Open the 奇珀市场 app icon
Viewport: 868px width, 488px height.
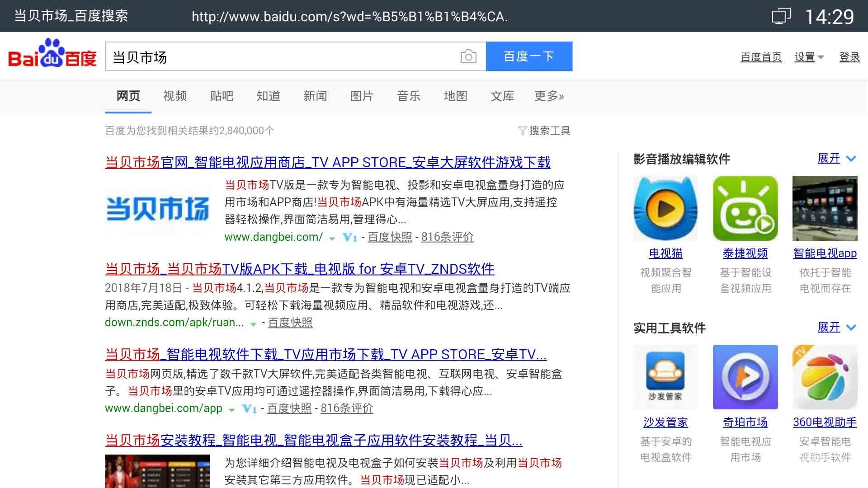point(745,377)
